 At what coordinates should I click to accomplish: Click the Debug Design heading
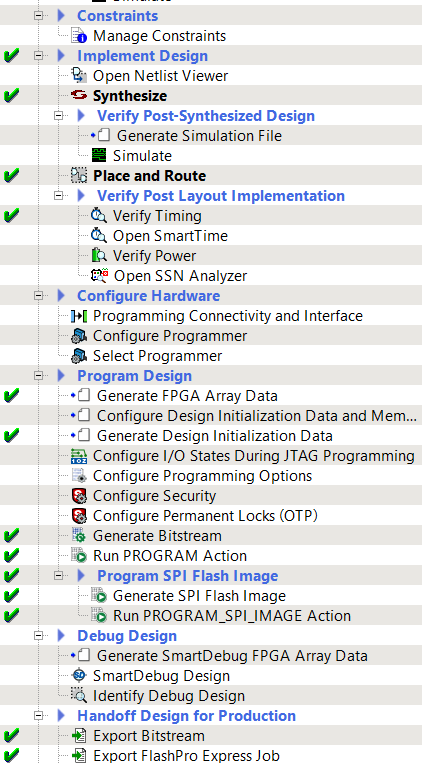click(x=127, y=636)
